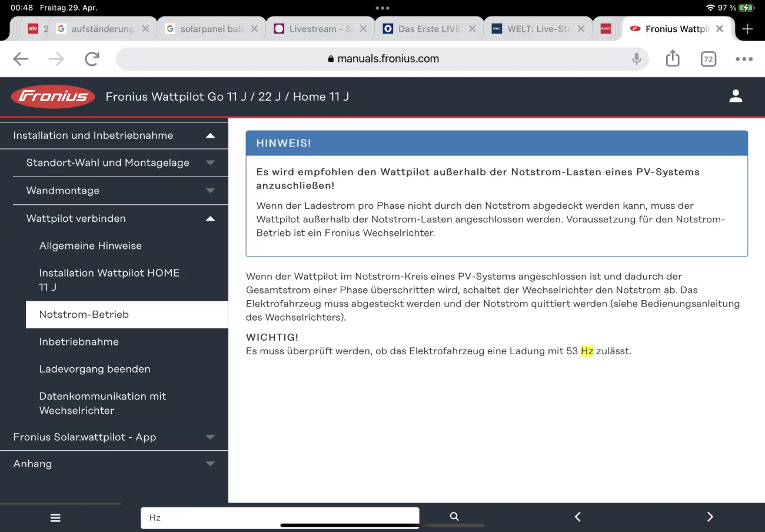The width and height of the screenshot is (765, 532).
Task: Add a new browser tab
Action: click(747, 29)
